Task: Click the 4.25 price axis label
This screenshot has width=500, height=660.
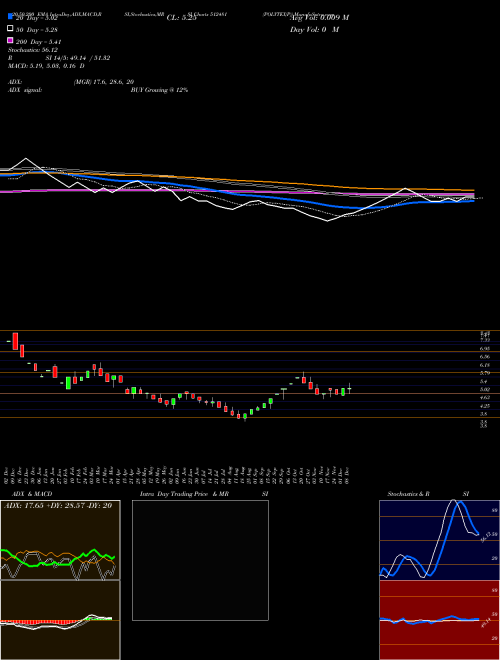Action: pyautogui.click(x=484, y=406)
